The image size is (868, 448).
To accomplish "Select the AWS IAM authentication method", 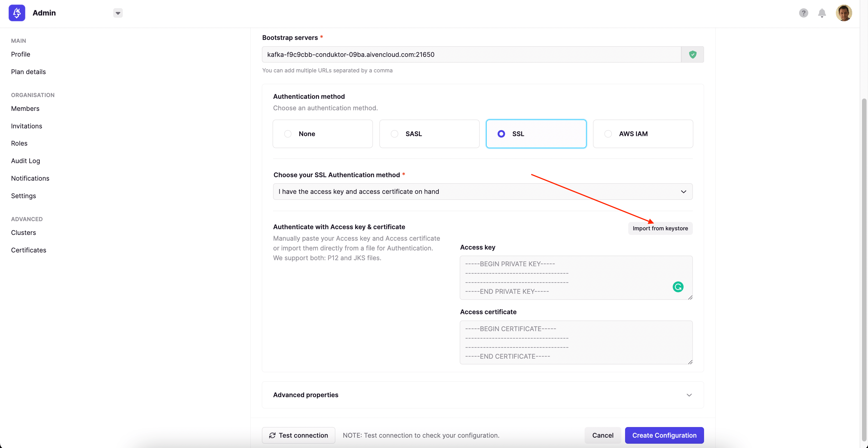I will coord(643,134).
